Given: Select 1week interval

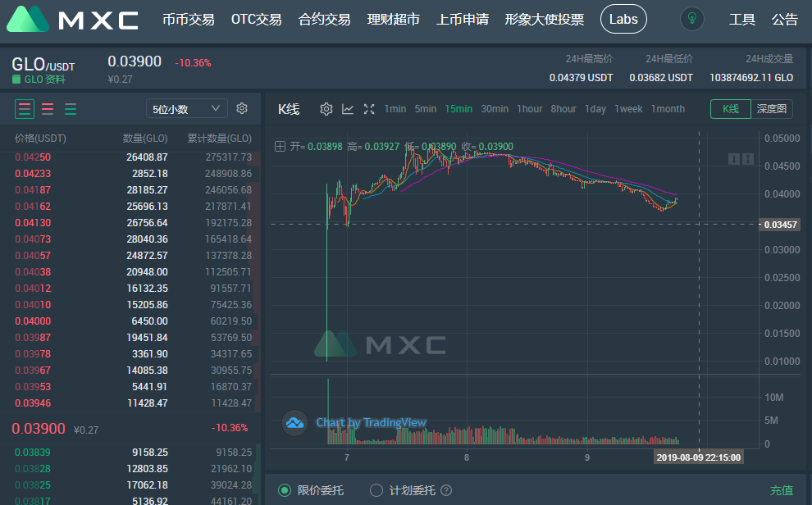Looking at the screenshot, I should point(628,109).
